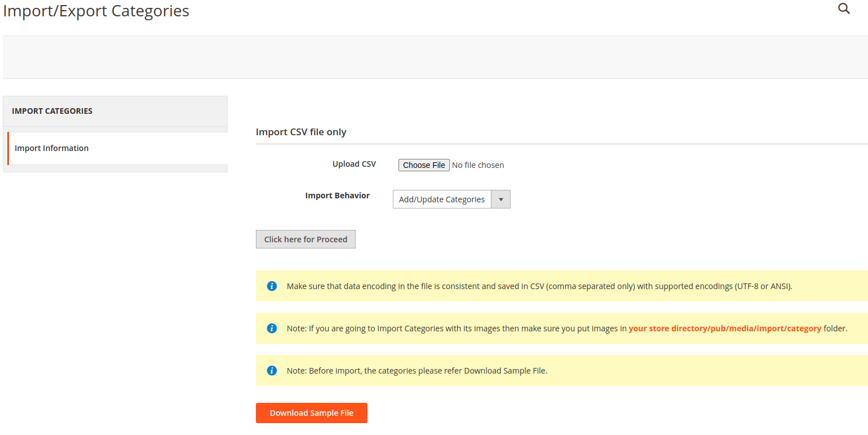Click 'Import CSV file only' heading
This screenshot has width=868, height=435.
pyautogui.click(x=301, y=132)
